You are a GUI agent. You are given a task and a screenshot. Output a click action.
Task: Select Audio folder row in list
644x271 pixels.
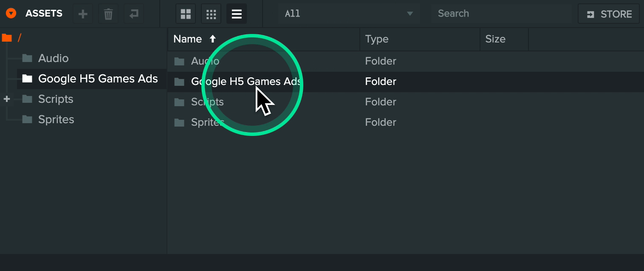pos(406,61)
